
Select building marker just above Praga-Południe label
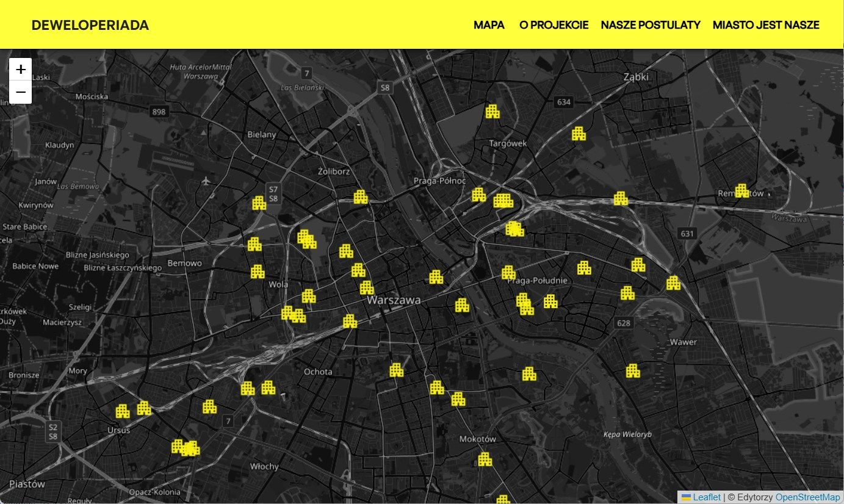coord(508,273)
